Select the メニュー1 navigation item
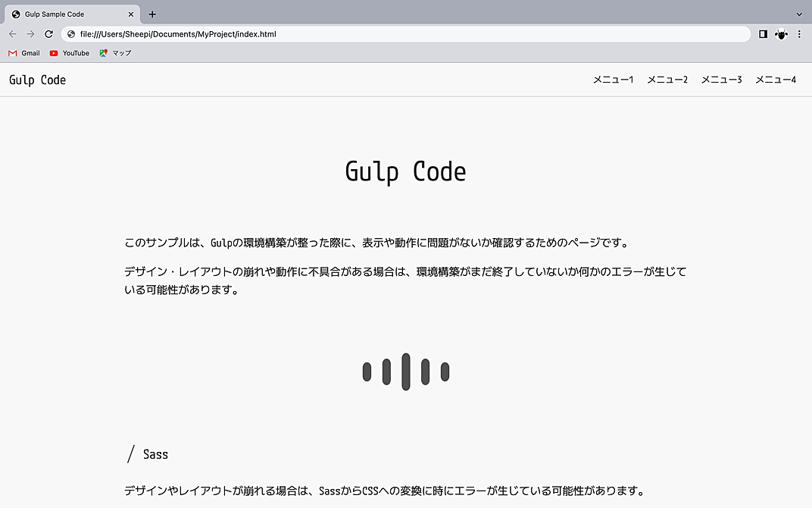The image size is (812, 508). pyautogui.click(x=614, y=79)
